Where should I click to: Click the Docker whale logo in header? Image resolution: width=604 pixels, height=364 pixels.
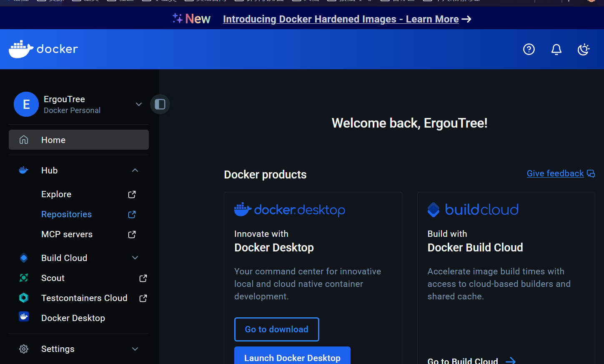(43, 49)
